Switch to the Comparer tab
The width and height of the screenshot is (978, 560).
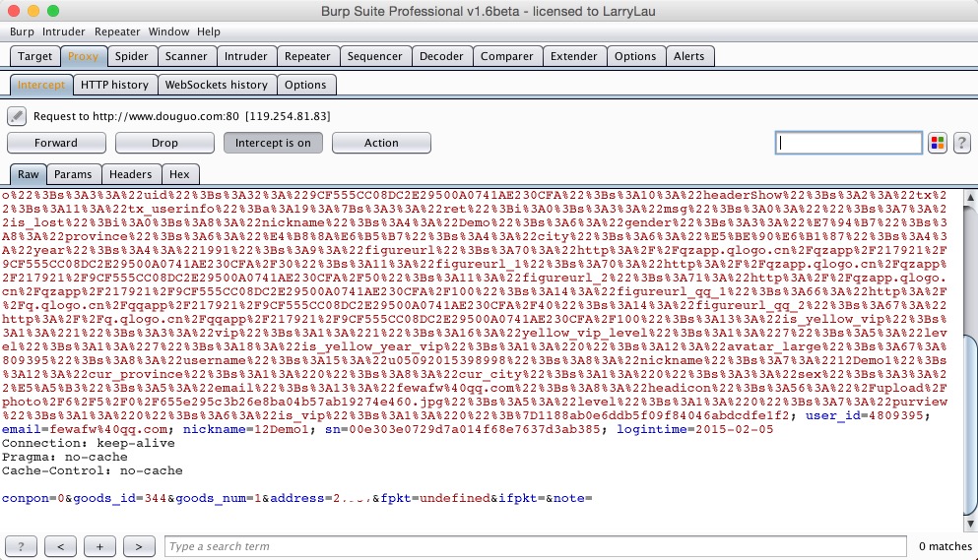point(507,56)
